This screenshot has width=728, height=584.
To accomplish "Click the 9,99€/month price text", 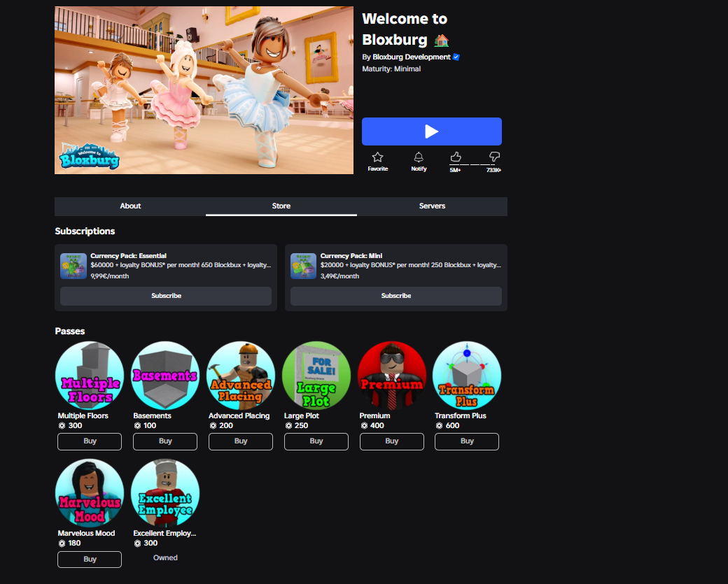I will (110, 276).
